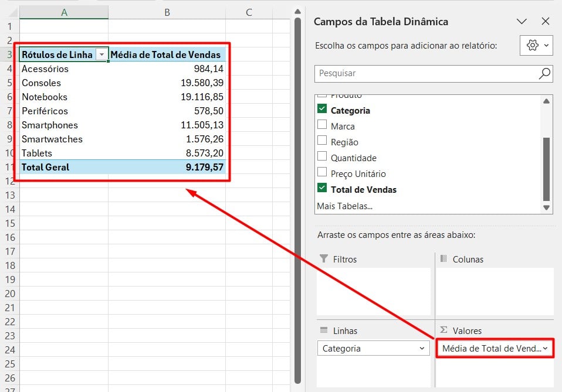
Task: Select the grand total value 9.179,57
Action: [x=167, y=167]
